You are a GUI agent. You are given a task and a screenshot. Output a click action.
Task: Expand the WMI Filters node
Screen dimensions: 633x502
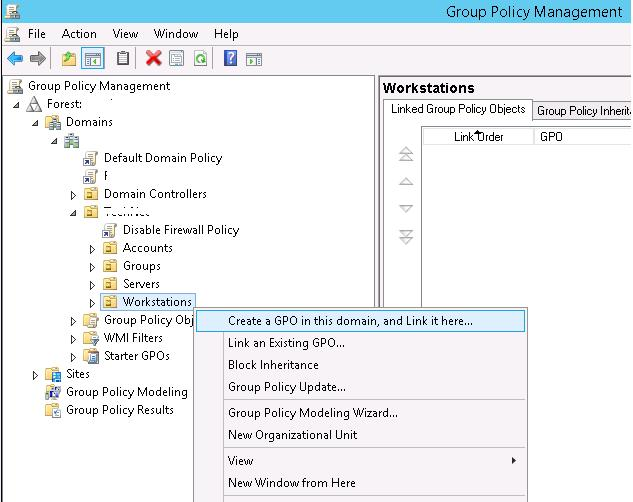coord(74,339)
